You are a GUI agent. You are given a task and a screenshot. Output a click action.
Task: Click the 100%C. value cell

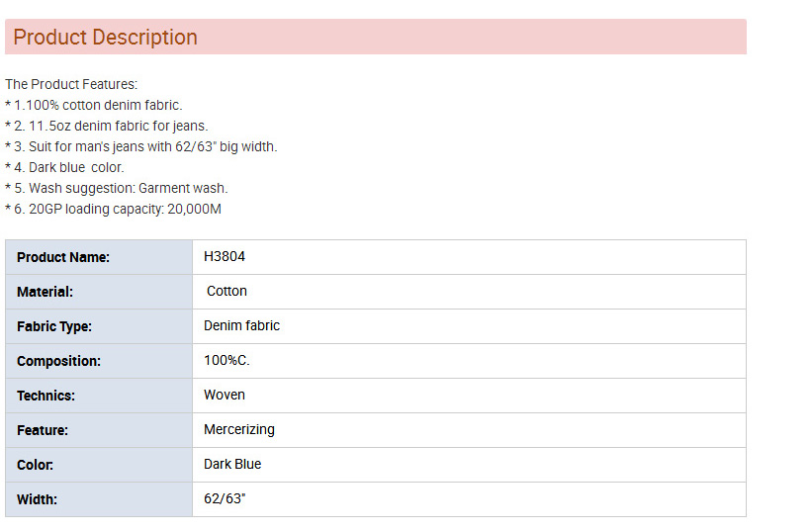tap(469, 361)
